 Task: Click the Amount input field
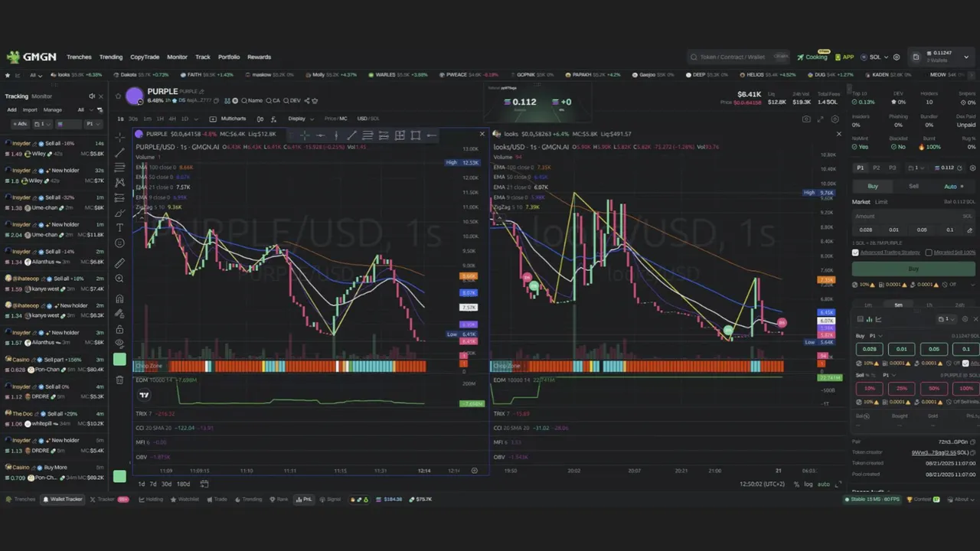tap(914, 216)
